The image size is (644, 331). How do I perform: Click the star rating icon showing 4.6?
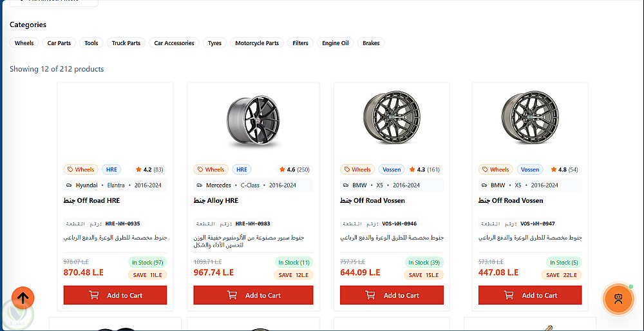point(282,170)
